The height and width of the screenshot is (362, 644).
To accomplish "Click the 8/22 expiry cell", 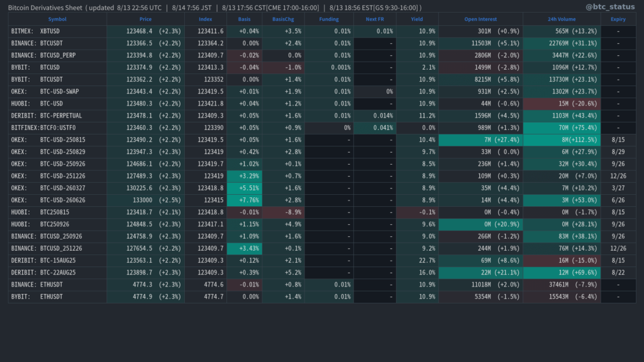I will pos(618,273).
